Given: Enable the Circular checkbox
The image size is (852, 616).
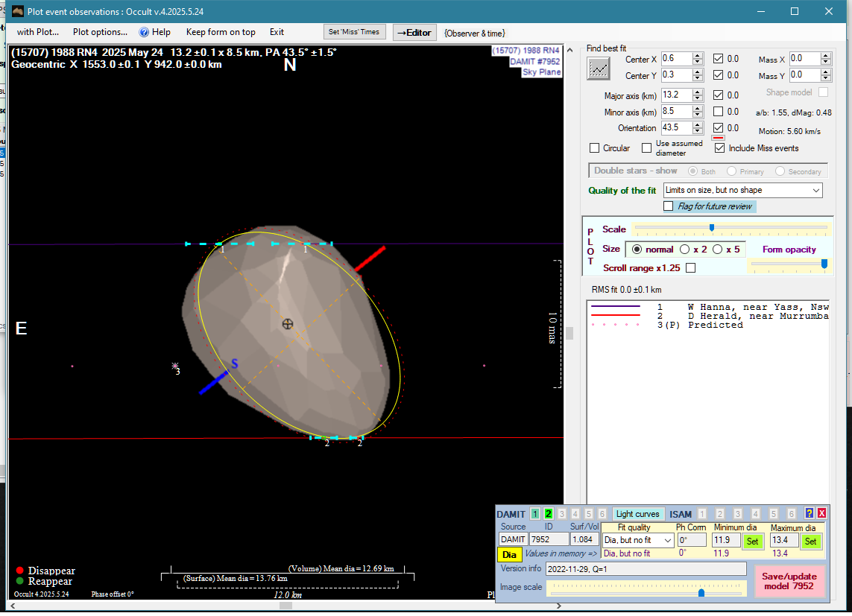Looking at the screenshot, I should tap(594, 148).
